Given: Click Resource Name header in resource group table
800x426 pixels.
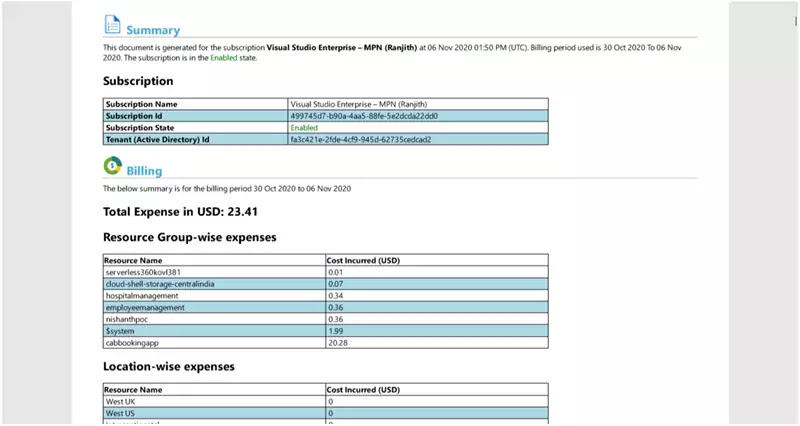Looking at the screenshot, I should click(x=214, y=260).
